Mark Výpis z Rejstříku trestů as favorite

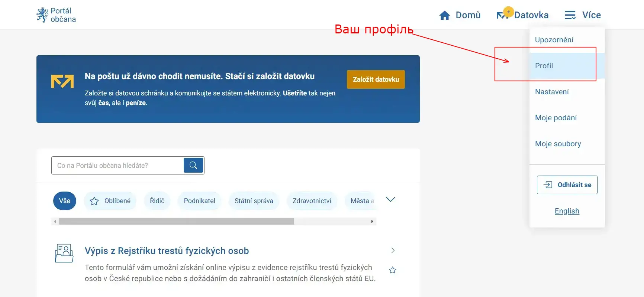pos(393,270)
